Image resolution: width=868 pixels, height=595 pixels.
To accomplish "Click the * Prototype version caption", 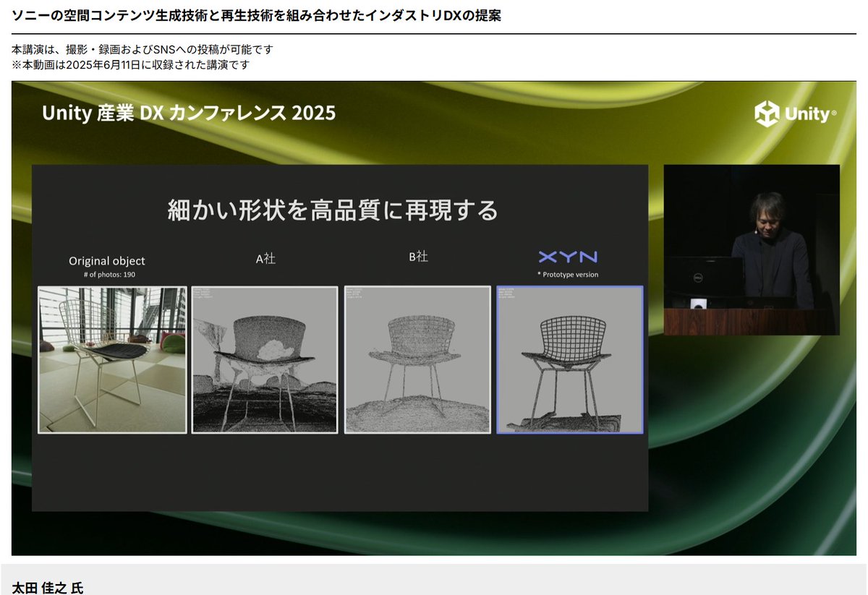I will [568, 275].
